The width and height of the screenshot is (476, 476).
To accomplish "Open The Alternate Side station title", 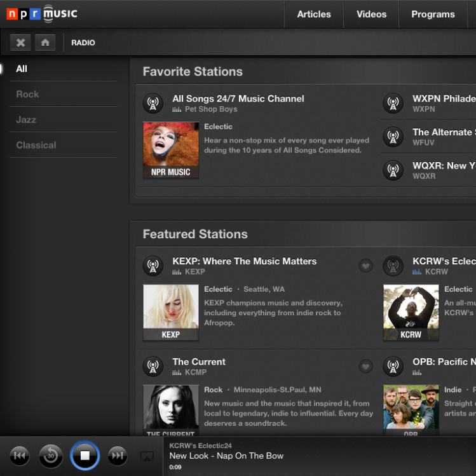I will 444,132.
